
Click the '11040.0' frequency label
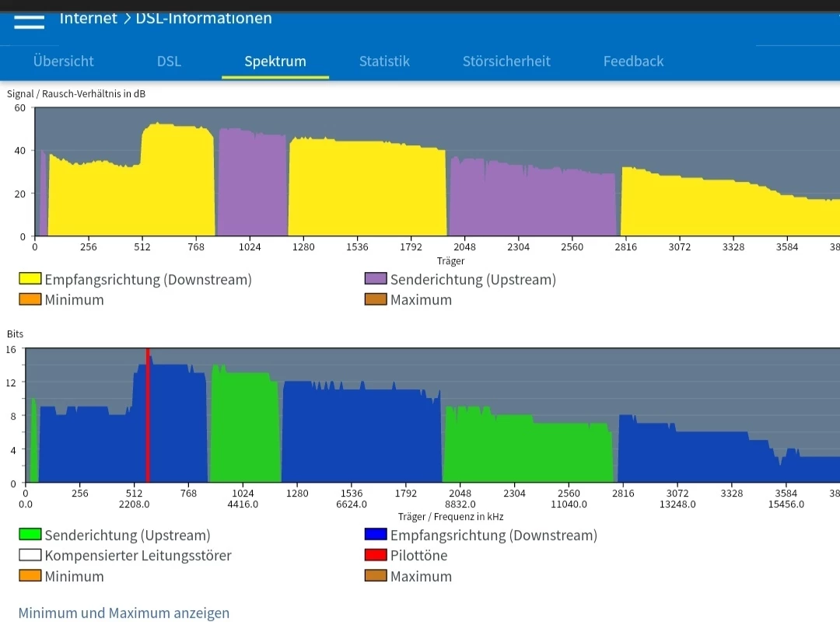pyautogui.click(x=569, y=504)
